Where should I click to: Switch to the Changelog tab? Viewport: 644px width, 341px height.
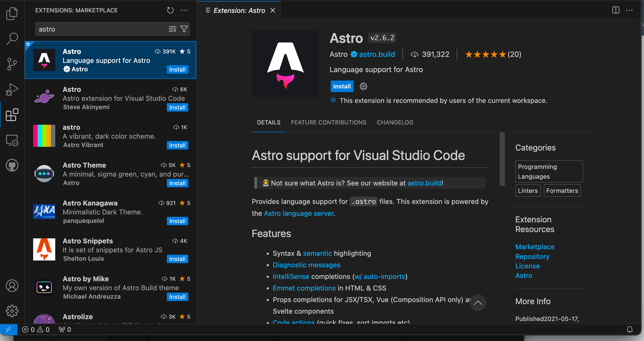395,122
